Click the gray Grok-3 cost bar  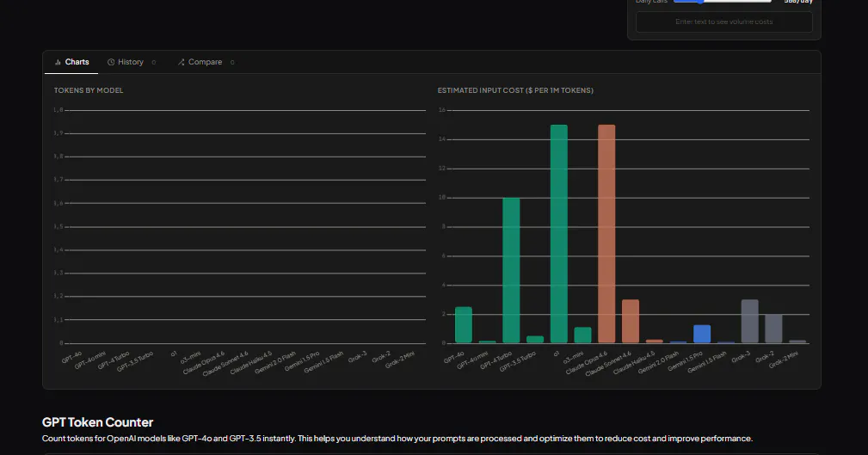click(749, 321)
